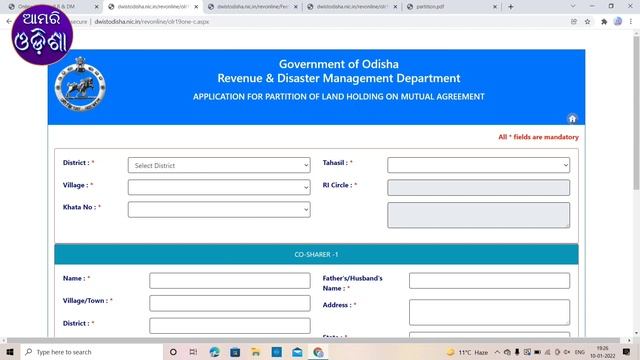The width and height of the screenshot is (640, 360).
Task: Open the Windows Start menu
Action: point(10,352)
